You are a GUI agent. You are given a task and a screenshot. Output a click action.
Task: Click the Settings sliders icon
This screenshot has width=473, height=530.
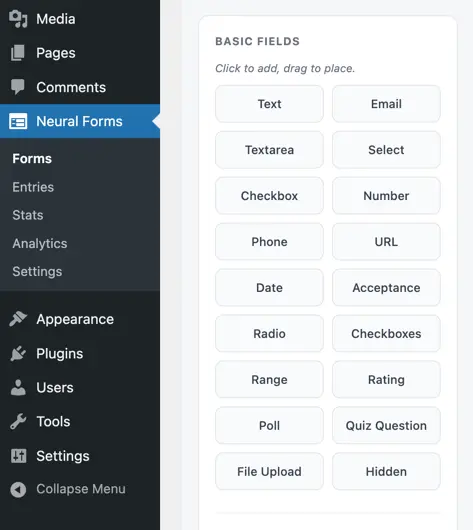[18, 456]
